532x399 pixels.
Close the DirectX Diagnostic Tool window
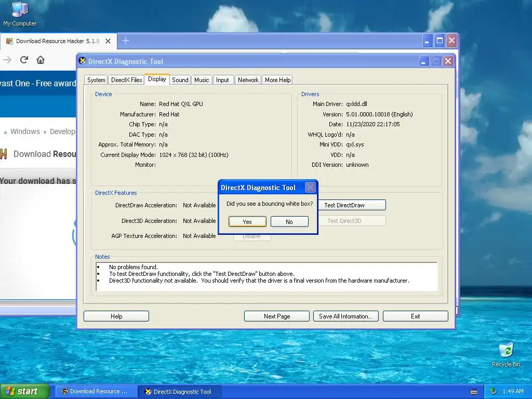(x=448, y=61)
